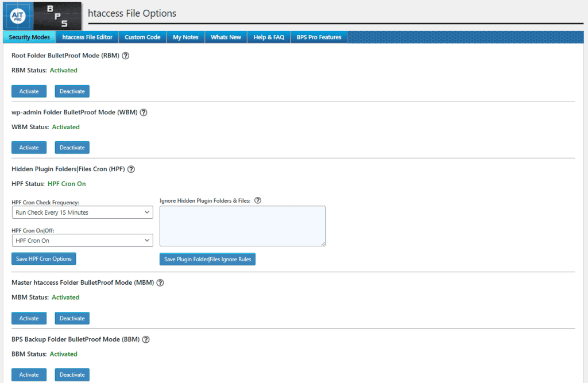Open the Custom Code tab

coord(142,37)
